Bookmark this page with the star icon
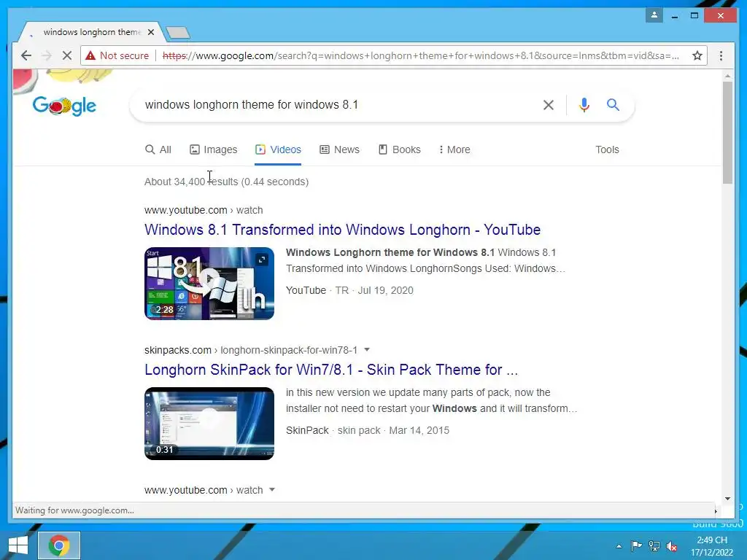The image size is (747, 560). [697, 55]
